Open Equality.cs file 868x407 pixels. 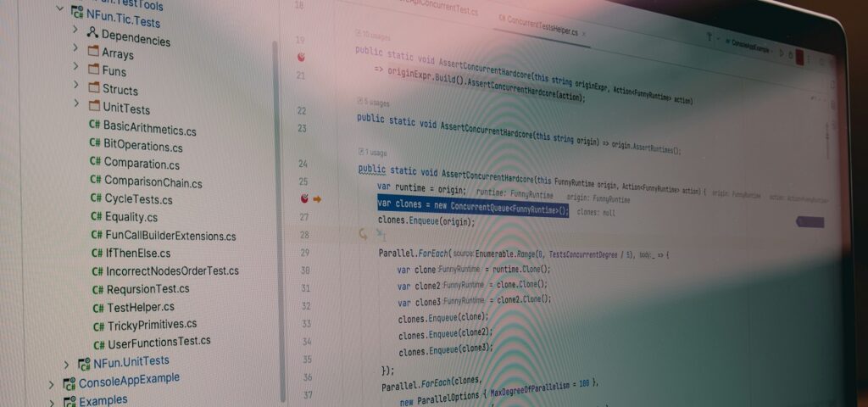tap(131, 217)
